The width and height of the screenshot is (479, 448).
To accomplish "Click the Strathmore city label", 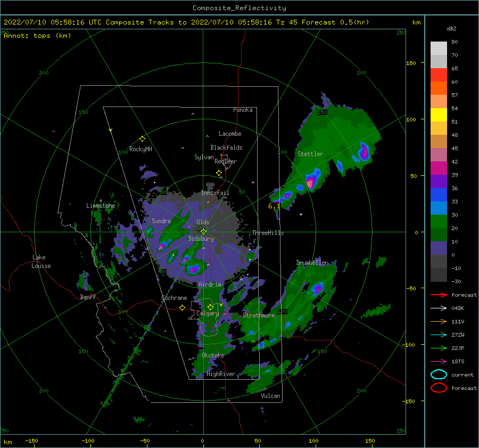I will pyautogui.click(x=259, y=315).
